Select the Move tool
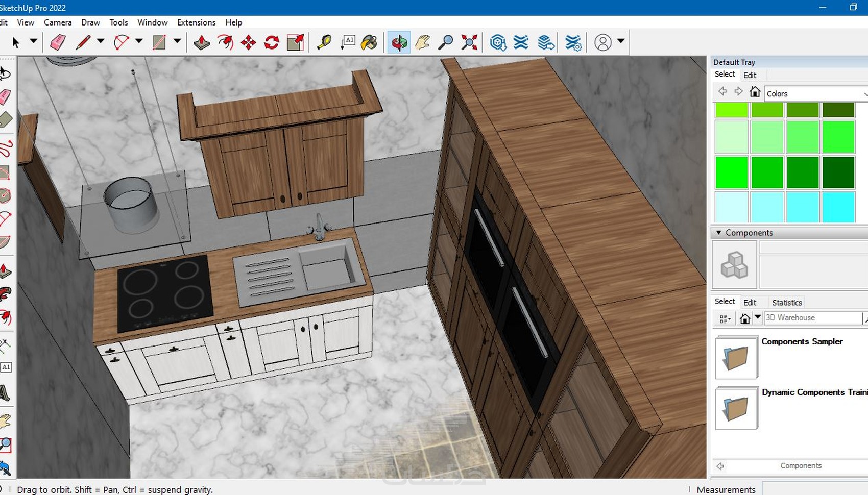868x495 pixels. click(x=249, y=42)
